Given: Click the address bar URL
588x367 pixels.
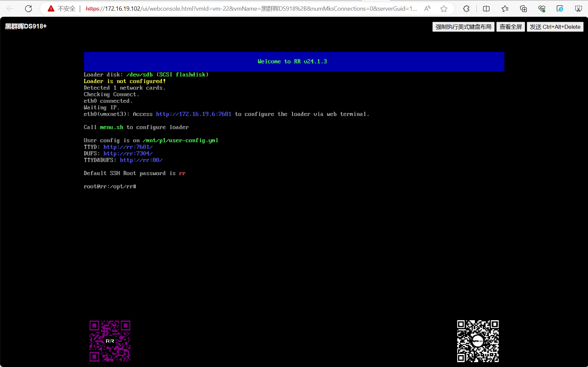Looking at the screenshot, I should pos(251,9).
